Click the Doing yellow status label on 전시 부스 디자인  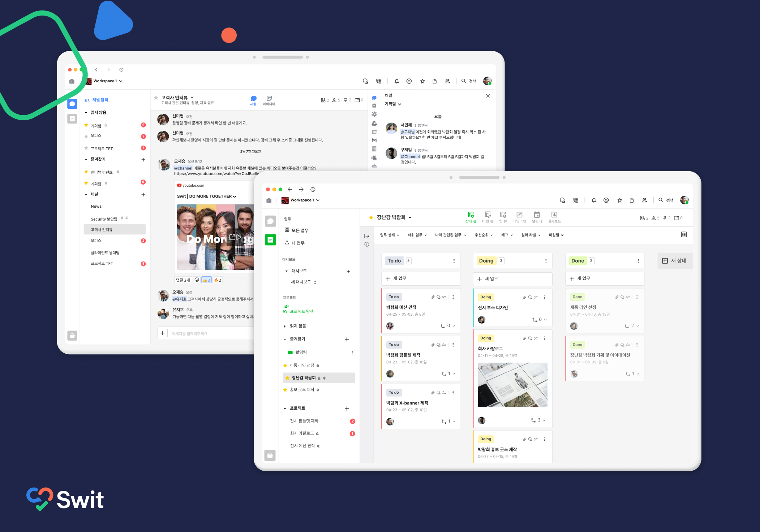tap(485, 297)
